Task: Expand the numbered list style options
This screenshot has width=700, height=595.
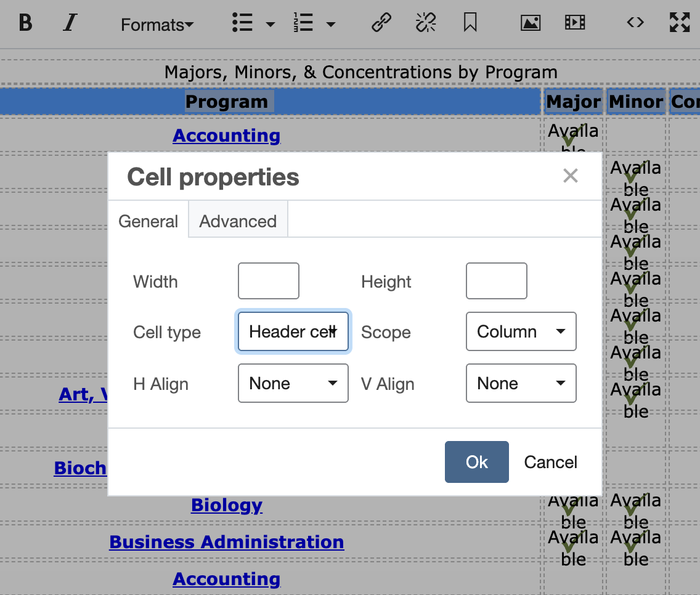Action: tap(331, 25)
